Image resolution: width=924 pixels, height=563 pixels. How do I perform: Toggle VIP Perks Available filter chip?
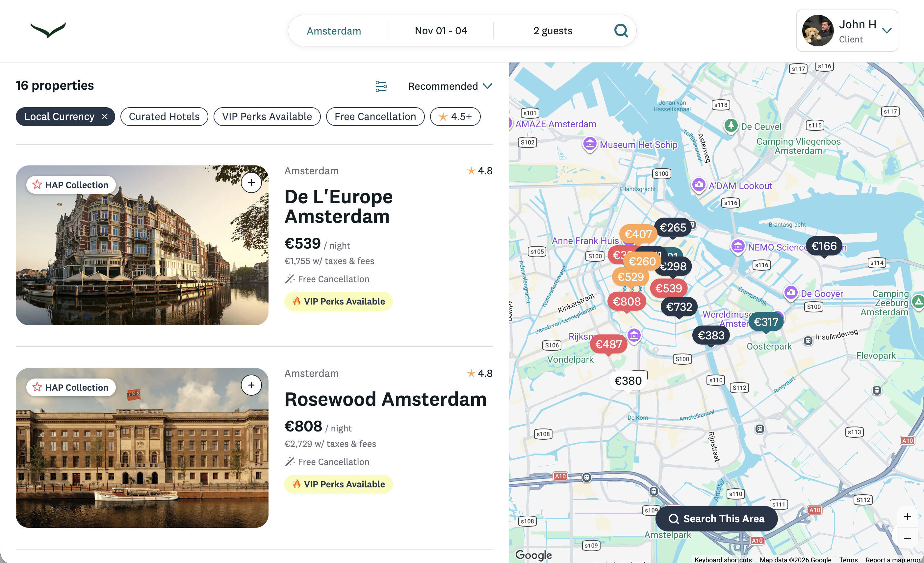pyautogui.click(x=267, y=116)
